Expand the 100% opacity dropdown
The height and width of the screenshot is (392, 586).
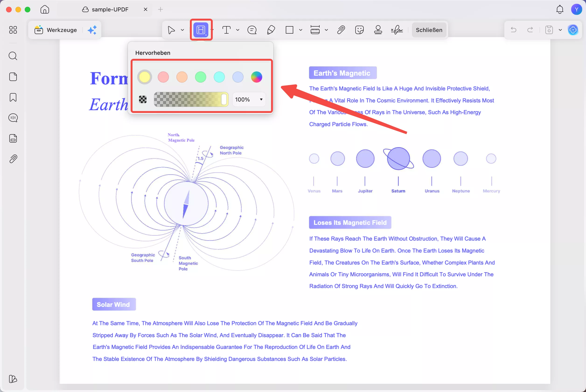tap(261, 99)
